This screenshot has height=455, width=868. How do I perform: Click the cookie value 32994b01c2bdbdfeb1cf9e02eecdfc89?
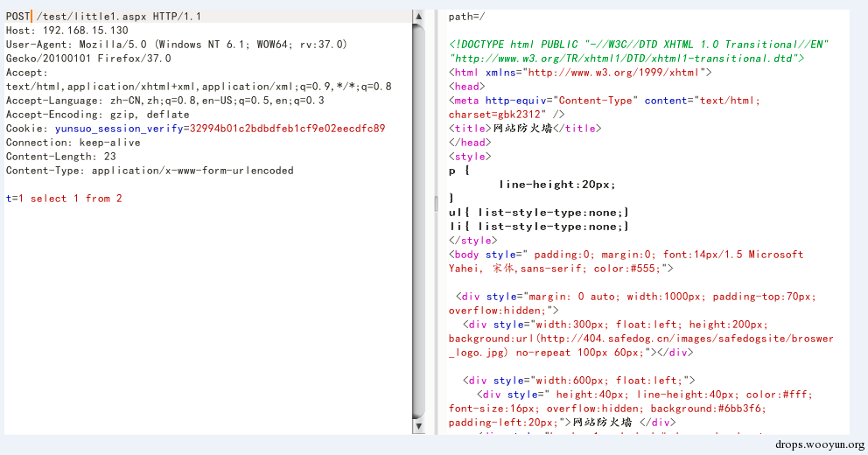[x=287, y=129]
